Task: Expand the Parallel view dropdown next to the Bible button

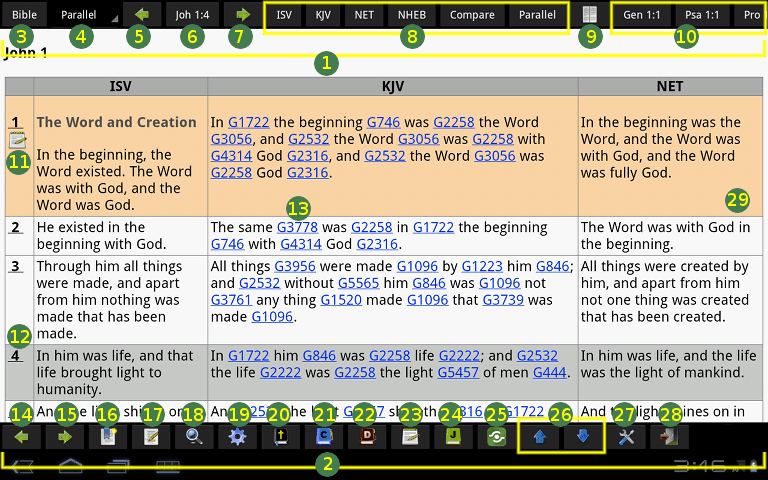Action: click(x=84, y=15)
